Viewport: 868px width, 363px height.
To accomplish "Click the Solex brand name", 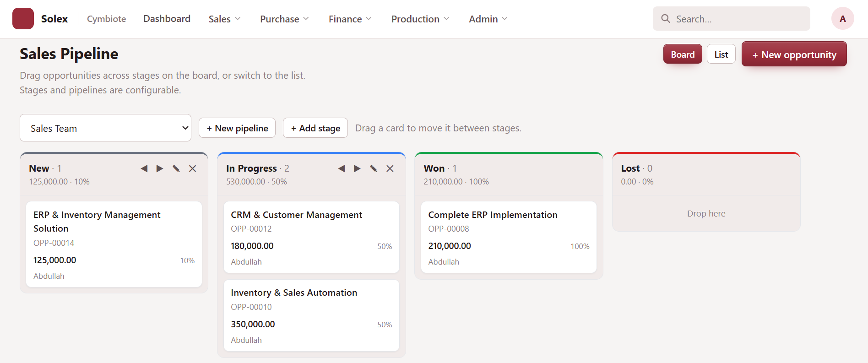I will 54,19.
